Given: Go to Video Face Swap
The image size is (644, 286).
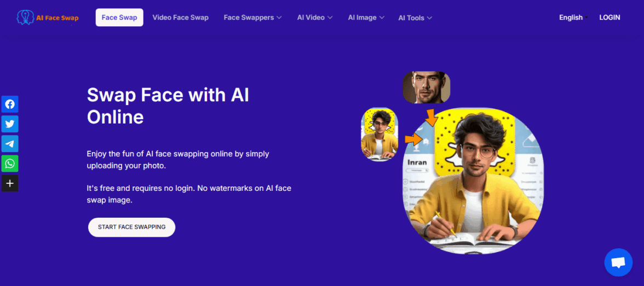Looking at the screenshot, I should 180,17.
